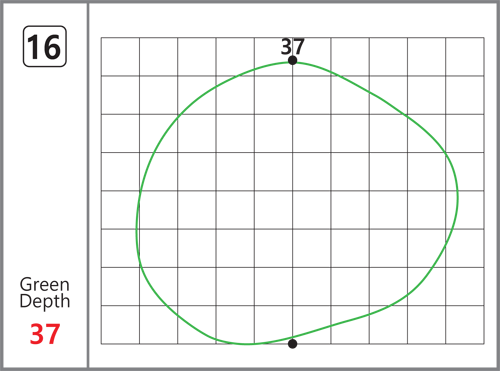500x371 pixels.
Task: Click the word Green in the left panel
Action: (x=45, y=285)
